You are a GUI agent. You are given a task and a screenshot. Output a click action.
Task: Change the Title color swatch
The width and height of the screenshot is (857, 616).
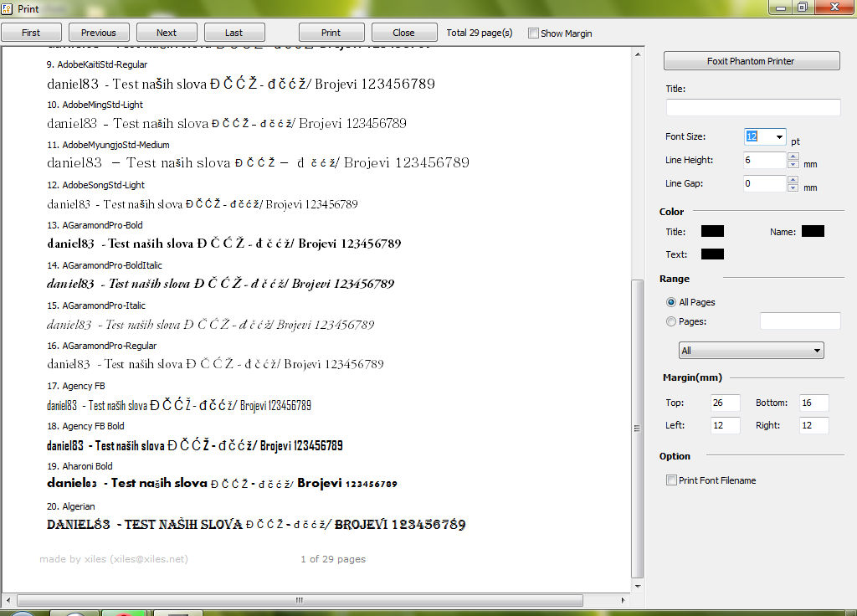[713, 231]
